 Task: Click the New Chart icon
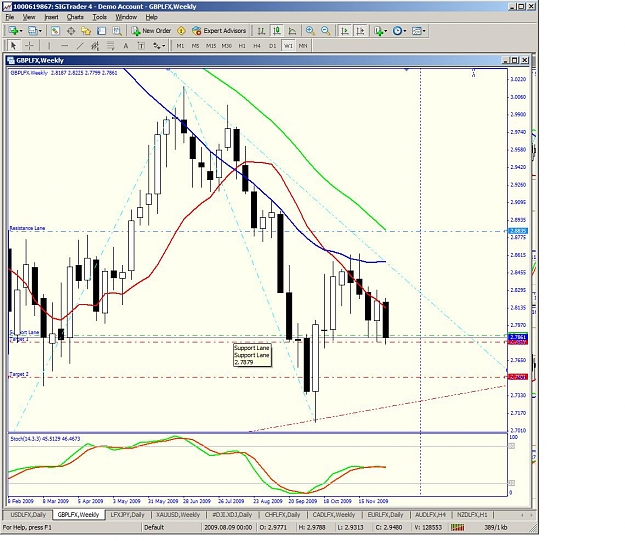point(14,31)
